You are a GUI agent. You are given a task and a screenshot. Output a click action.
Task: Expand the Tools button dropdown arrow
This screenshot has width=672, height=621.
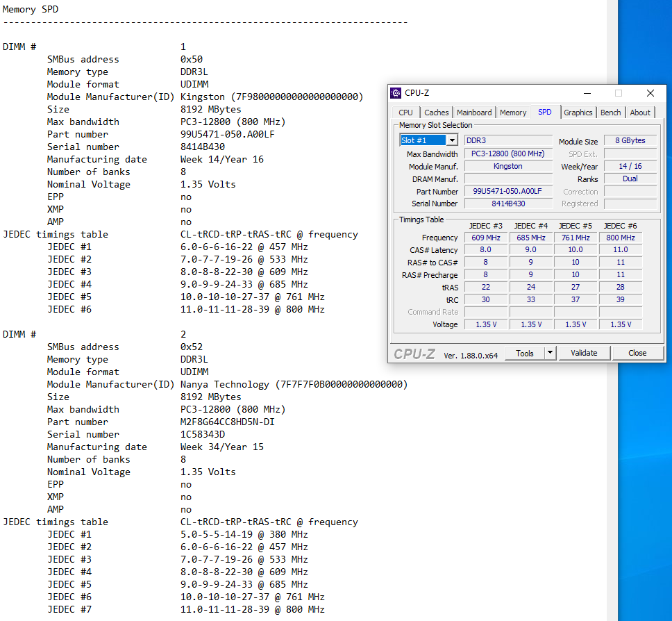[x=550, y=353]
